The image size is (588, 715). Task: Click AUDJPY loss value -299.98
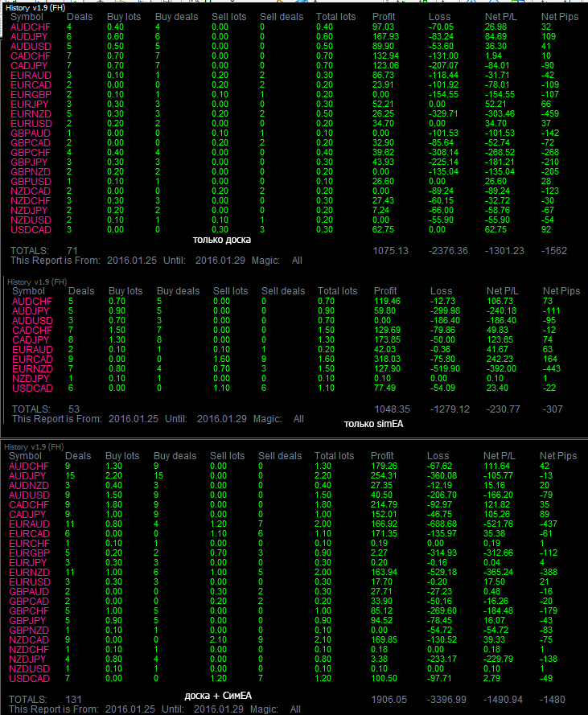tap(445, 310)
